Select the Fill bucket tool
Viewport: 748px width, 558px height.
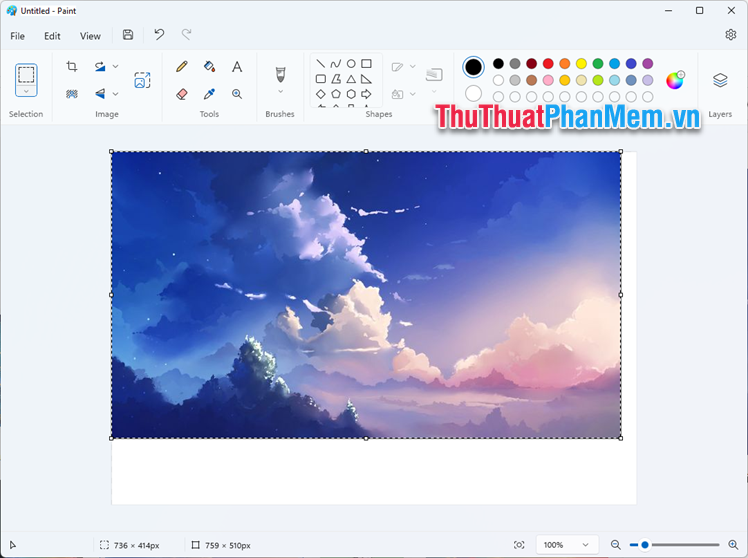click(x=209, y=66)
